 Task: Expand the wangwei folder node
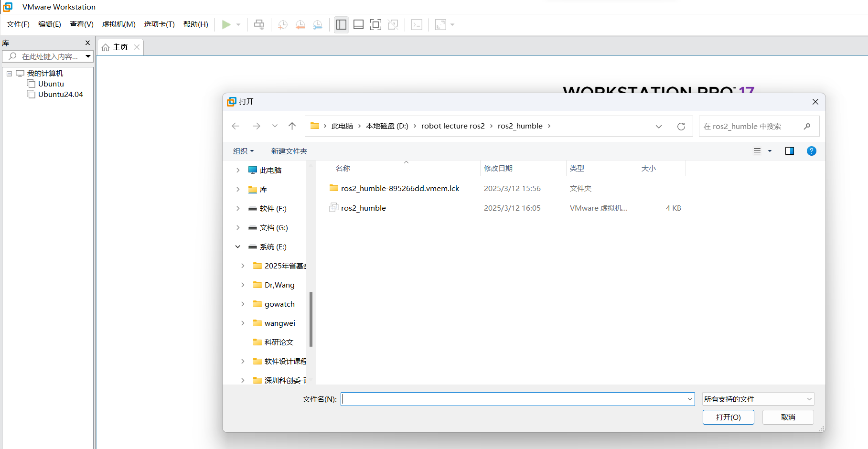243,323
